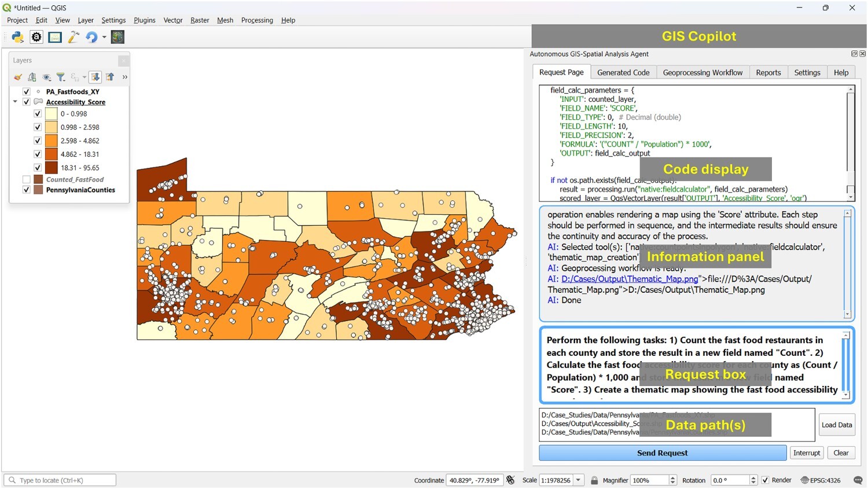This screenshot has height=489, width=868.
Task: Switch to Geoprocessing Workflow tab
Action: tap(703, 72)
